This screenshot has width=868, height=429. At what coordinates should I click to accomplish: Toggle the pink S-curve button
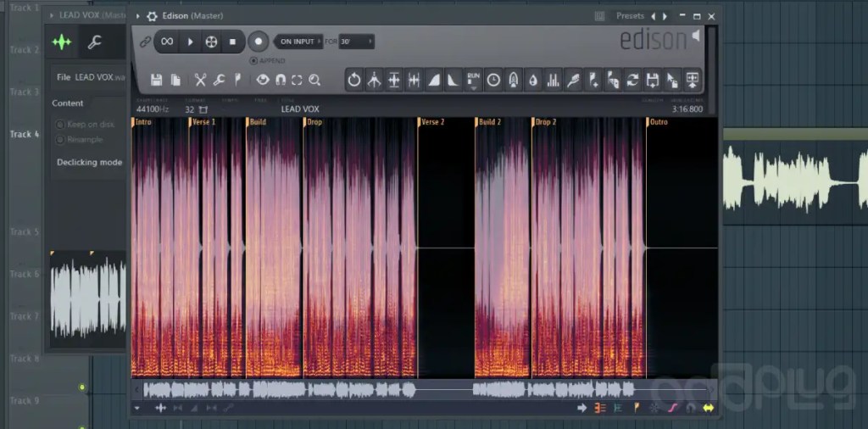(672, 409)
